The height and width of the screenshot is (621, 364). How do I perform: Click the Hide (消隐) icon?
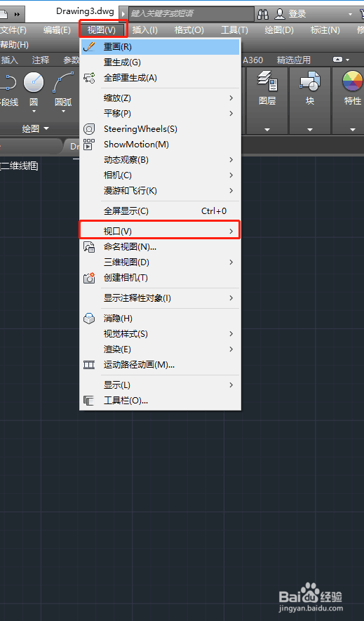[89, 319]
